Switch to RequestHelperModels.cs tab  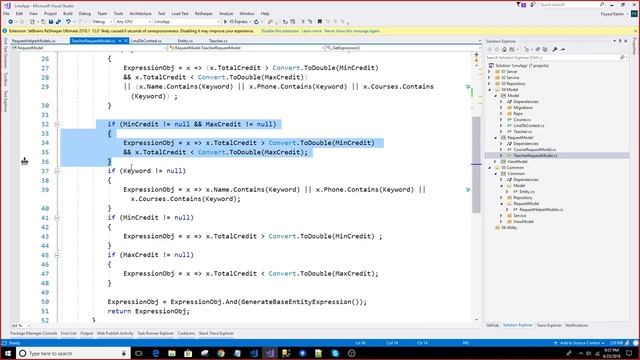coord(33,41)
